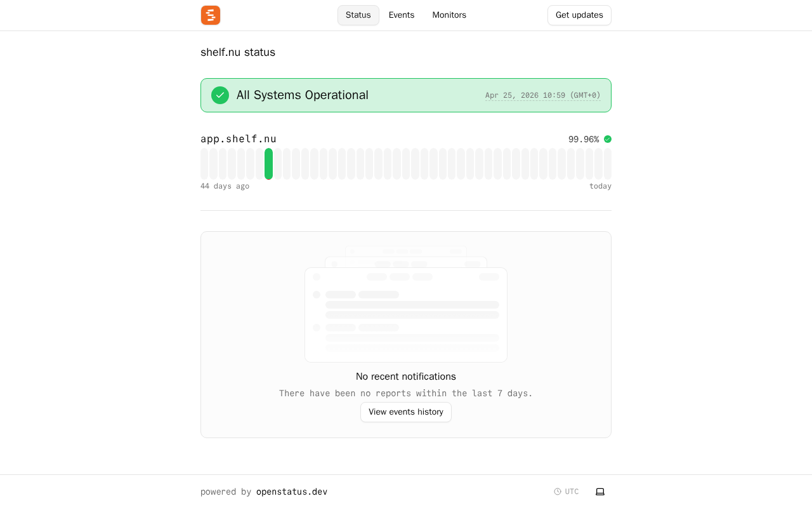Click the Apr 25, 2026 timestamp
This screenshot has height=508, width=812.
point(542,95)
